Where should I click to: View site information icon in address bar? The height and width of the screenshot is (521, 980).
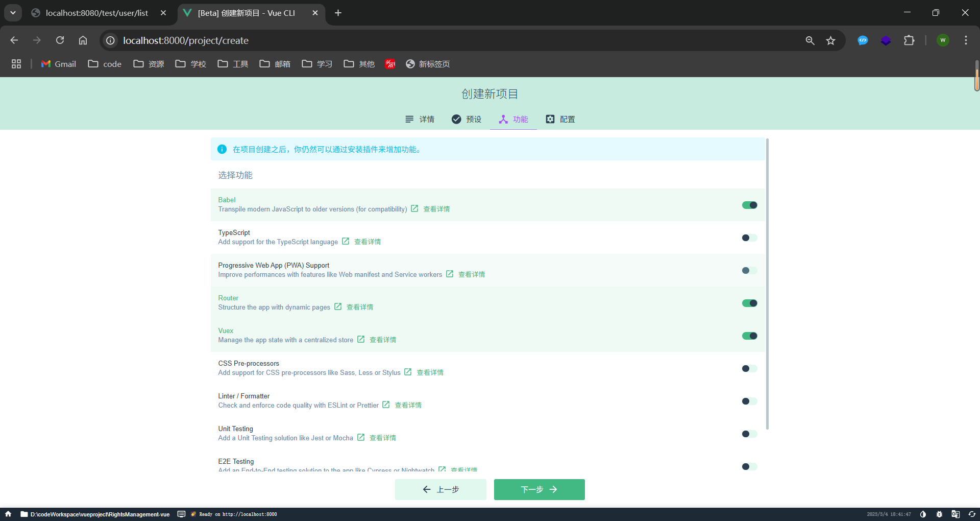[110, 40]
